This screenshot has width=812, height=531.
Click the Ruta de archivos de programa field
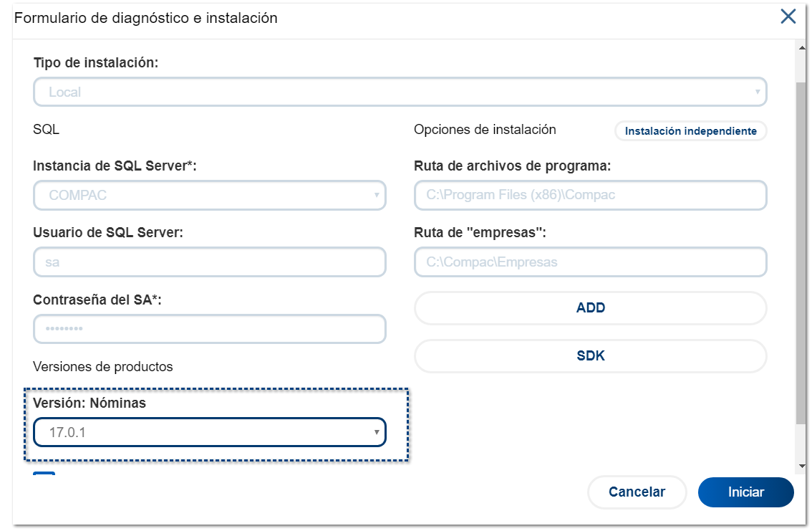pyautogui.click(x=590, y=195)
